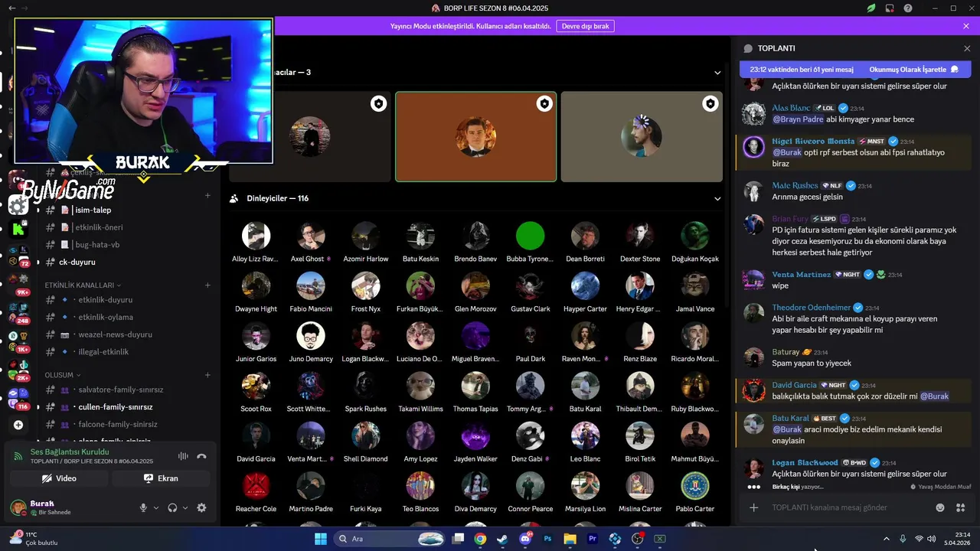Open microphone input options chevron

156,507
